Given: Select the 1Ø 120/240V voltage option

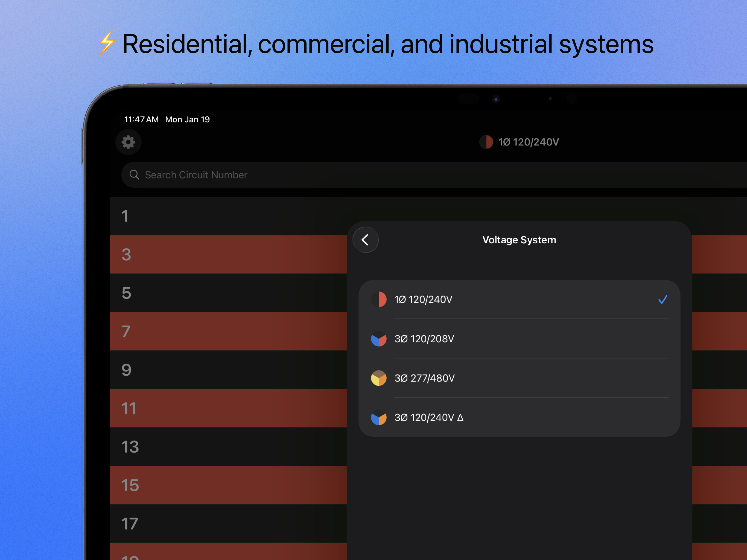Looking at the screenshot, I should click(x=520, y=299).
